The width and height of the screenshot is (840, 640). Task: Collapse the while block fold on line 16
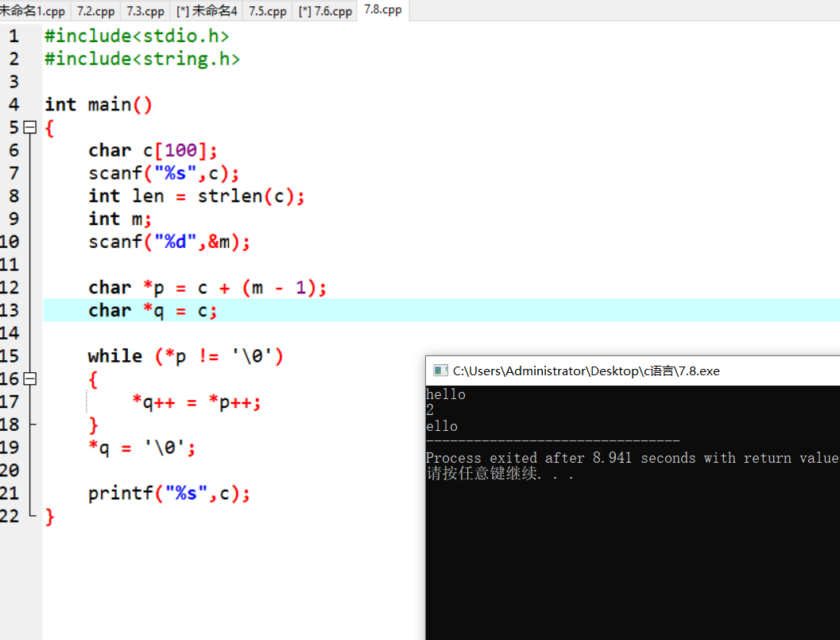pyautogui.click(x=30, y=378)
